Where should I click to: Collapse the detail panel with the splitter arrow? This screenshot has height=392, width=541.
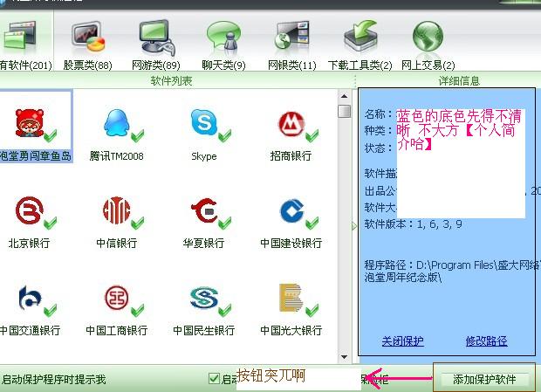(x=354, y=226)
